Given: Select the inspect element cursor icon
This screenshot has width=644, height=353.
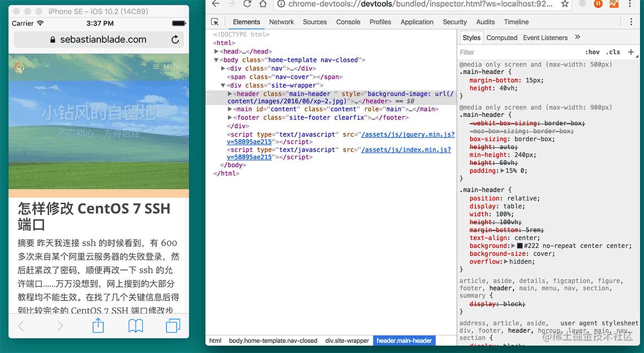Looking at the screenshot, I should [215, 21].
